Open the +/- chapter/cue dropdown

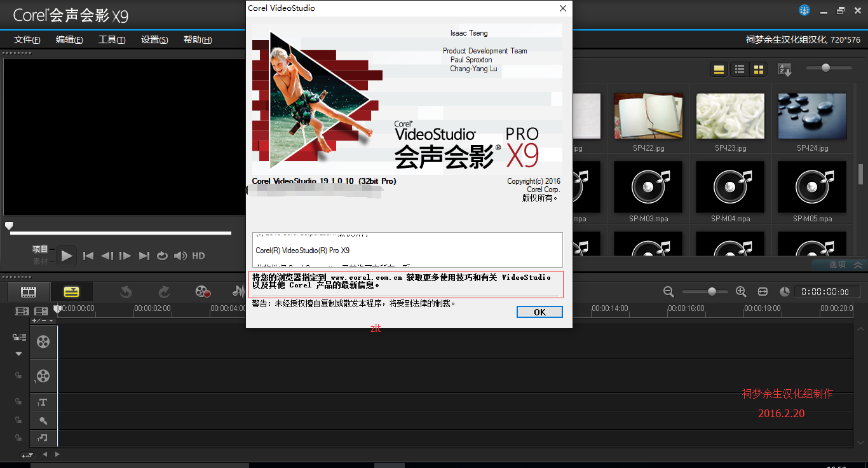(43, 320)
